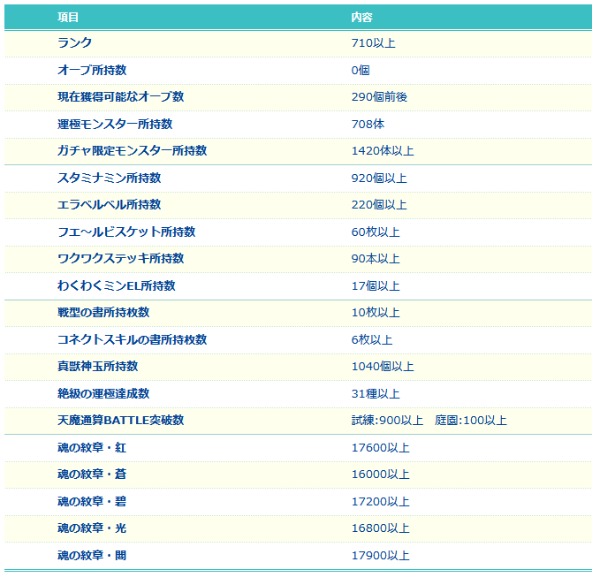Select 魂の紋章・紅 label
Viewport: 600px width, 577px height.
(92, 448)
